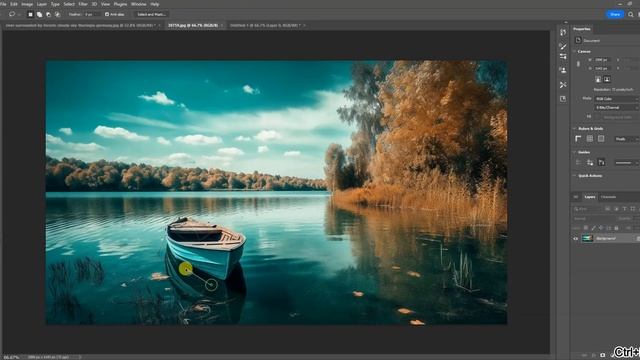Select the Background layer thumbnail
The width and height of the screenshot is (640, 360).
(587, 238)
